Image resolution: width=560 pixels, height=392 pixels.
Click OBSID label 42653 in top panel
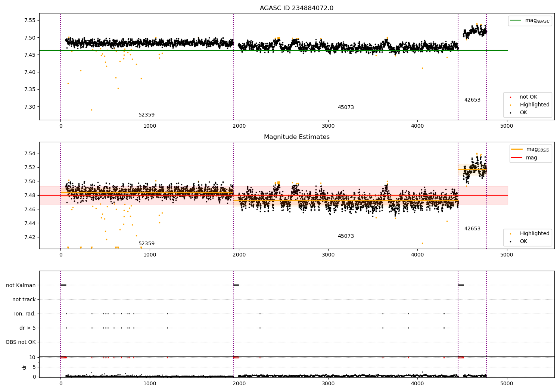tap(472, 100)
